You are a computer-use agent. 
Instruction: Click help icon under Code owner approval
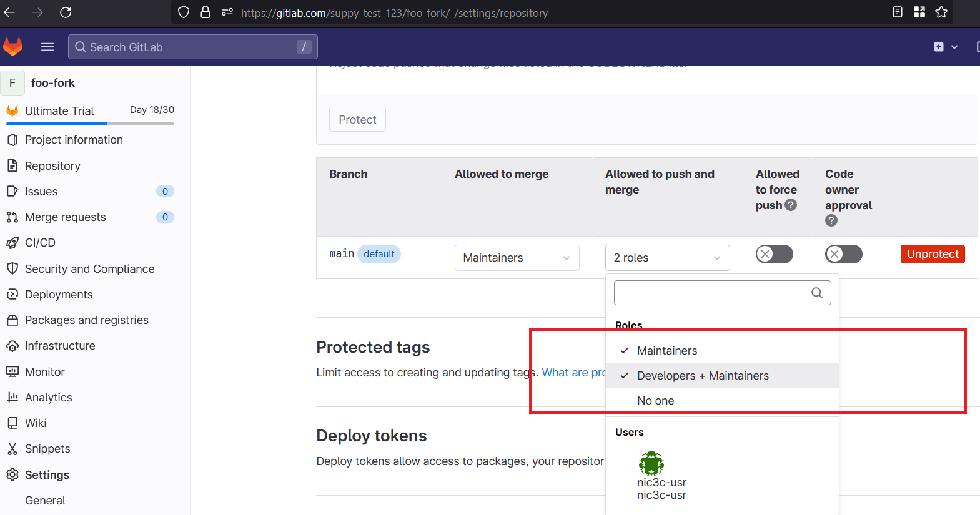point(831,220)
